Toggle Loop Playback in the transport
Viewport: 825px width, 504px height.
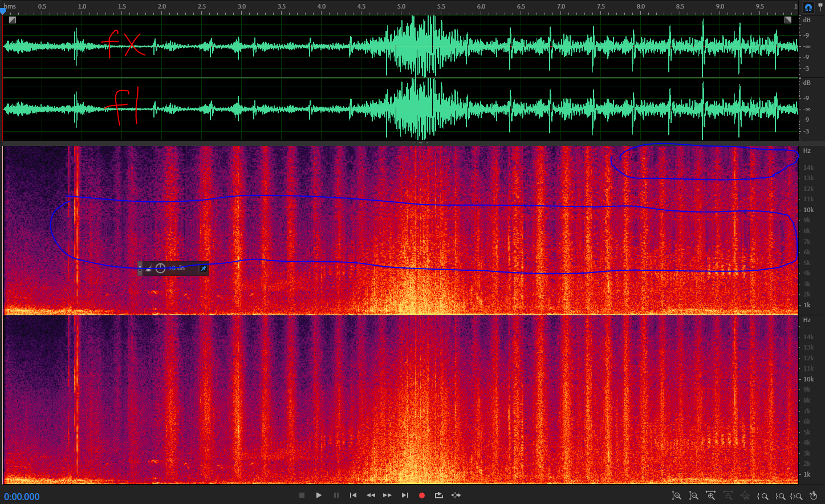coord(438,495)
